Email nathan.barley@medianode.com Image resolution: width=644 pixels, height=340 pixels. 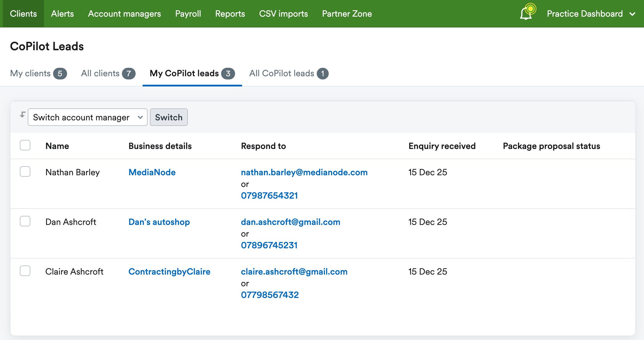(x=304, y=172)
